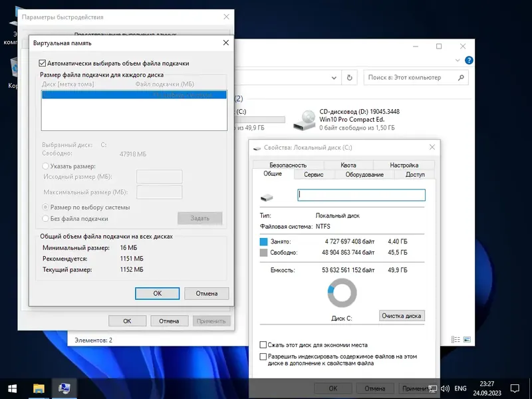Screen dimensions: 532x399
Task: Open the Recycle Bin (Корзина) desktop icon
Action: tap(15, 66)
